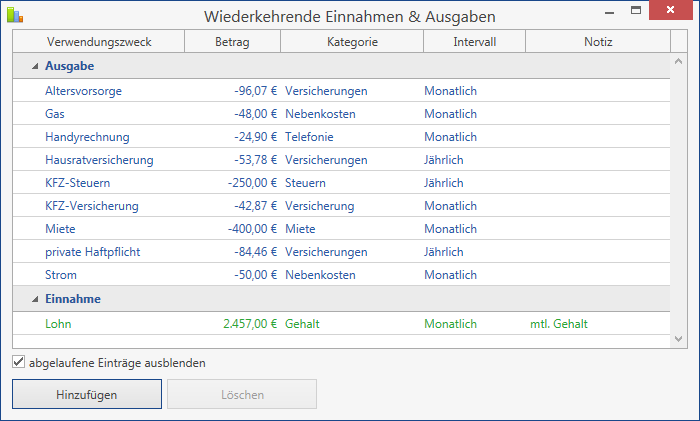The width and height of the screenshot is (700, 421).
Task: Click the scrollbar up arrow
Action: pyautogui.click(x=679, y=62)
